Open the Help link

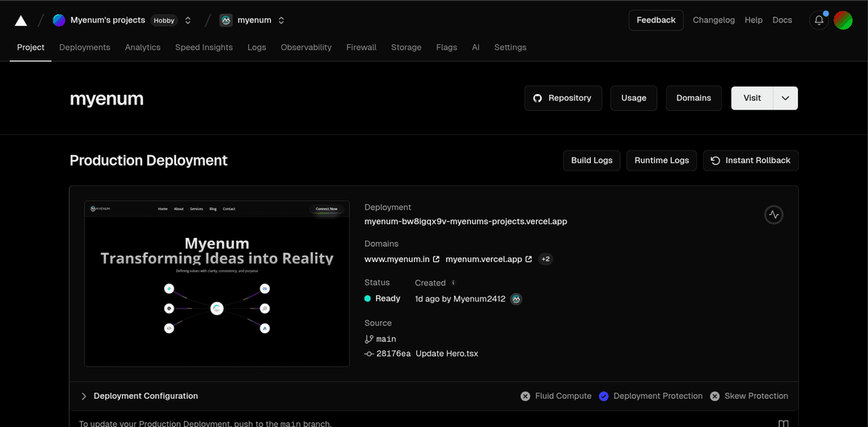[x=753, y=20]
